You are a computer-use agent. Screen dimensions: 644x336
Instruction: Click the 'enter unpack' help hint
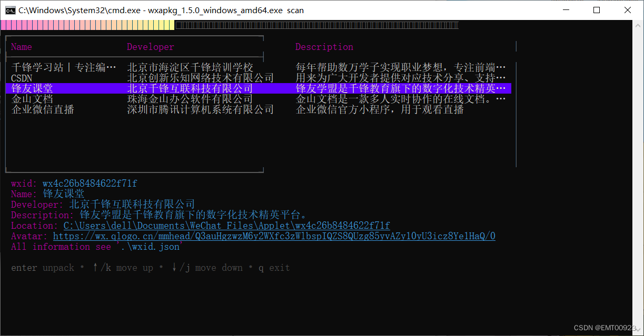(x=43, y=268)
